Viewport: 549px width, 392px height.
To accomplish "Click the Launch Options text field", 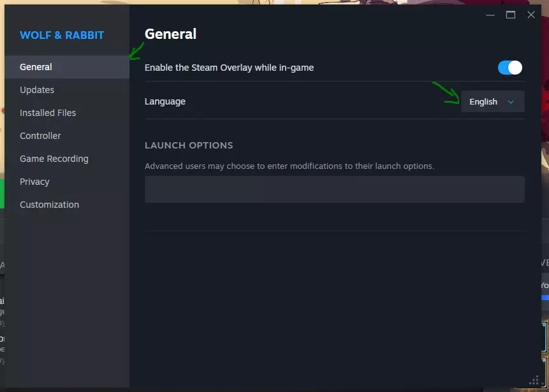I will (x=334, y=189).
